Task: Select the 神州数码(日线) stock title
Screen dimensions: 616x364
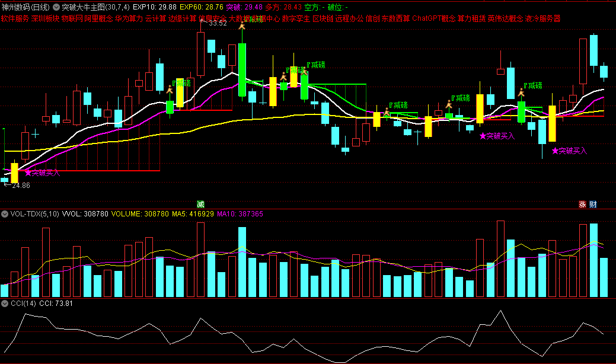Action: (x=25, y=7)
